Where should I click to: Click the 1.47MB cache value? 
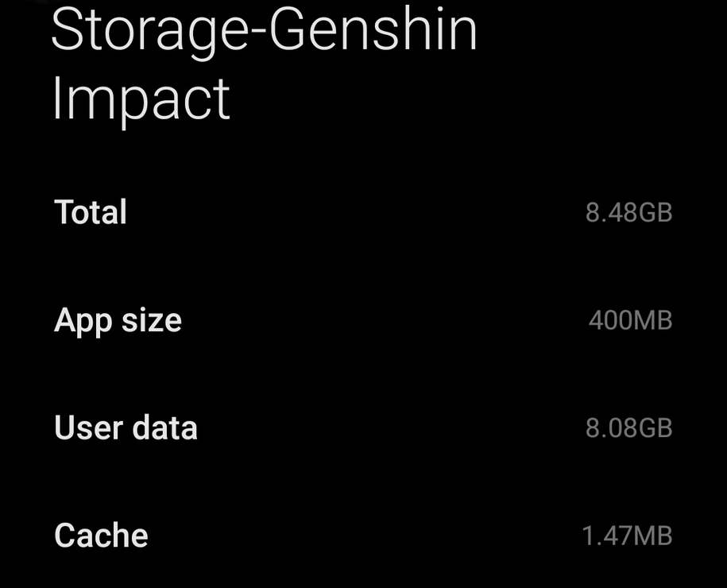point(627,536)
